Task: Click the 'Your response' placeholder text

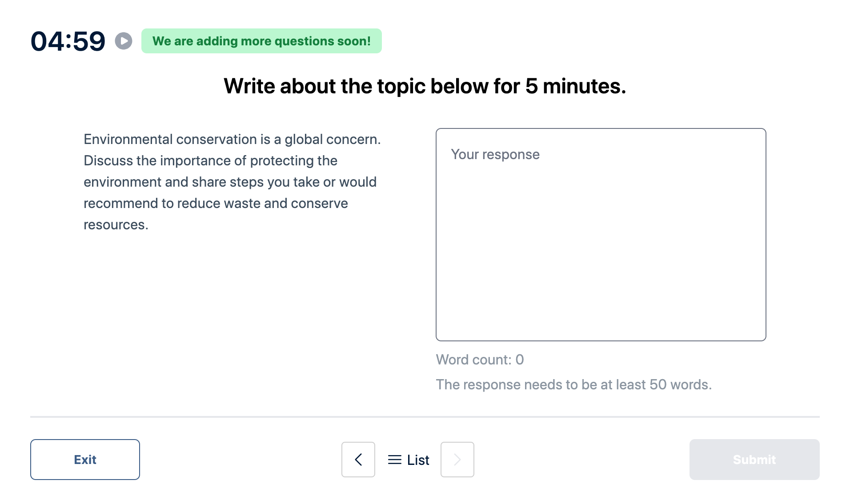Action: click(x=495, y=154)
